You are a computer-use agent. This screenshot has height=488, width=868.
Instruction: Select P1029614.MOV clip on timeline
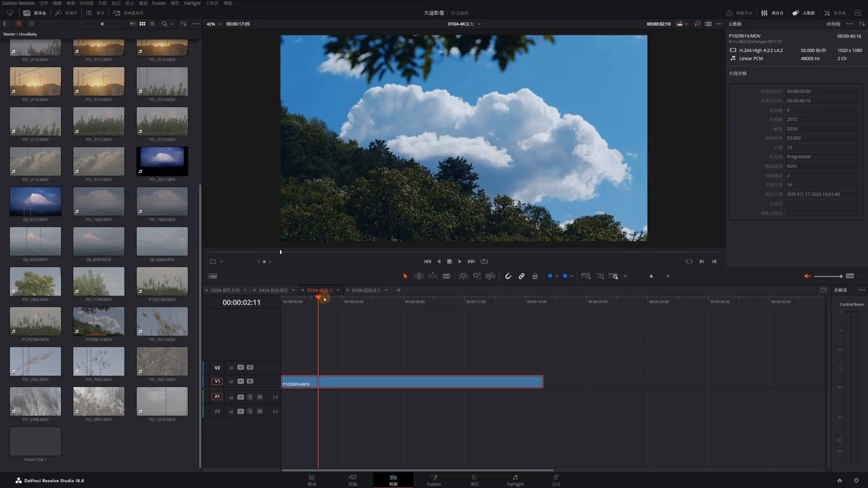[412, 382]
